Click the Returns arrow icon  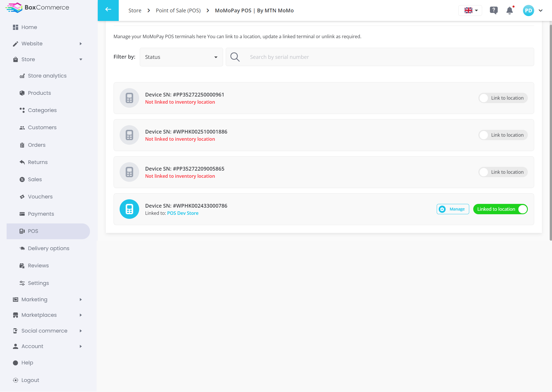click(x=22, y=162)
